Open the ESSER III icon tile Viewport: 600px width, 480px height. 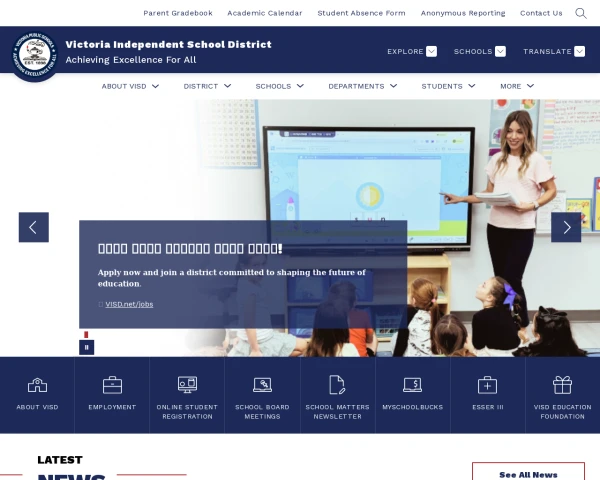tap(487, 385)
